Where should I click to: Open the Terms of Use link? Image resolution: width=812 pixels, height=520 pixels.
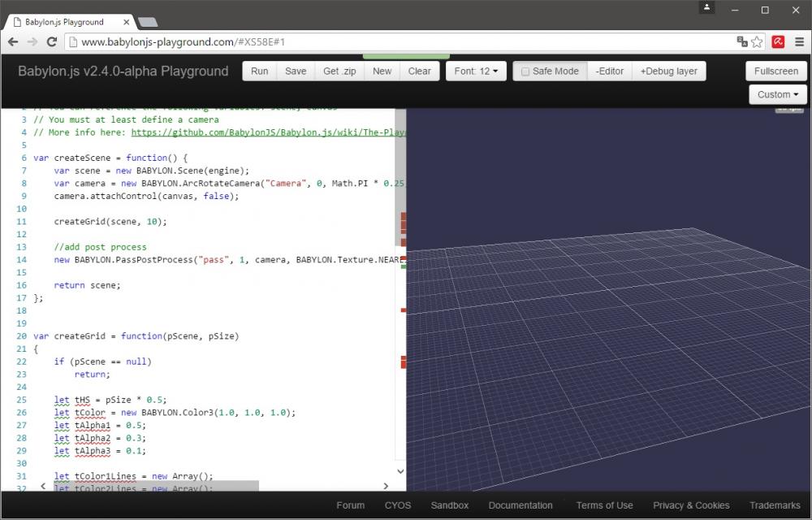coord(604,505)
